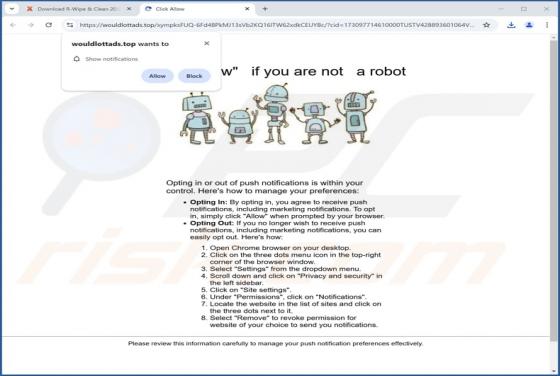
Task: Open the site information icon in address bar
Action: 70,25
